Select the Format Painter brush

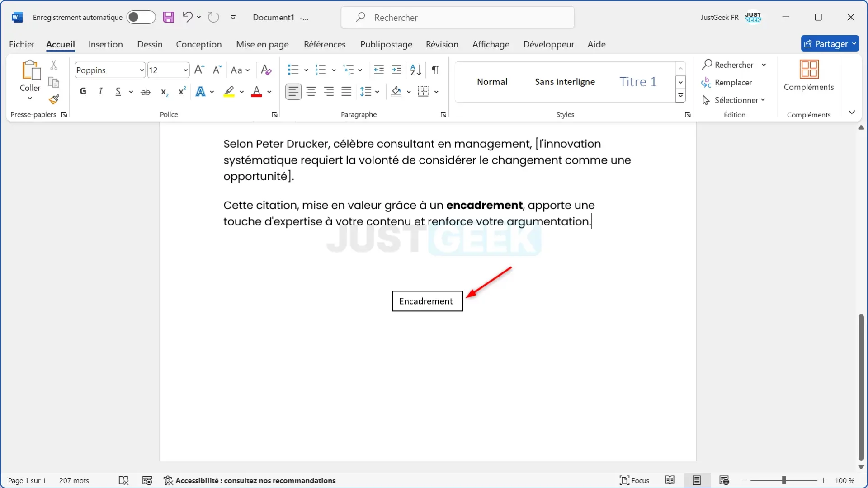(x=54, y=99)
